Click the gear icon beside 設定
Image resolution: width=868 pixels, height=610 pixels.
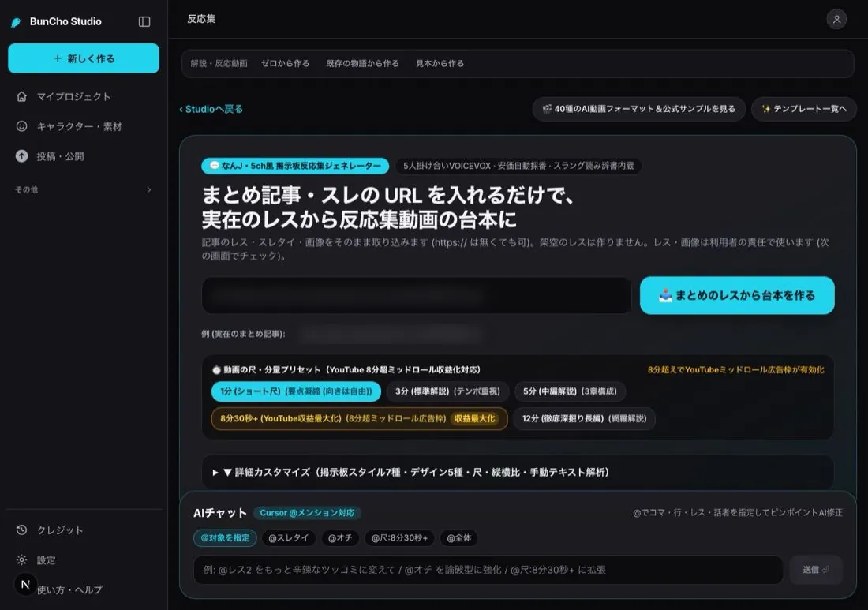21,560
